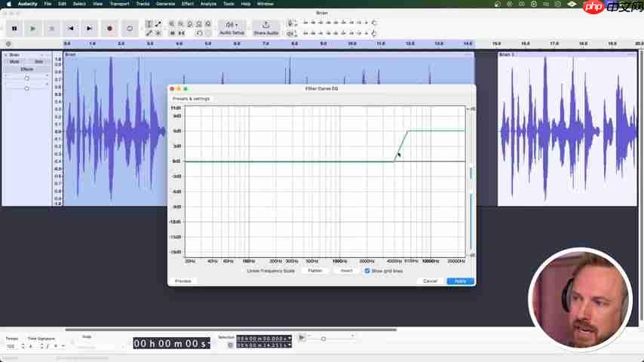The width and height of the screenshot is (644, 362).
Task: Click the green Play button
Action: coord(33,29)
